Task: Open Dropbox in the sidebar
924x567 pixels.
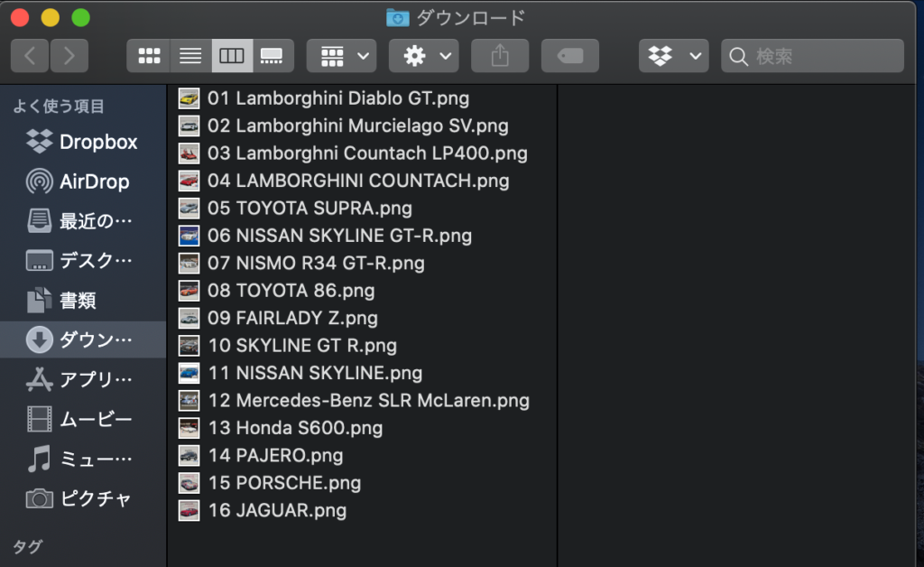Action: 97,142
